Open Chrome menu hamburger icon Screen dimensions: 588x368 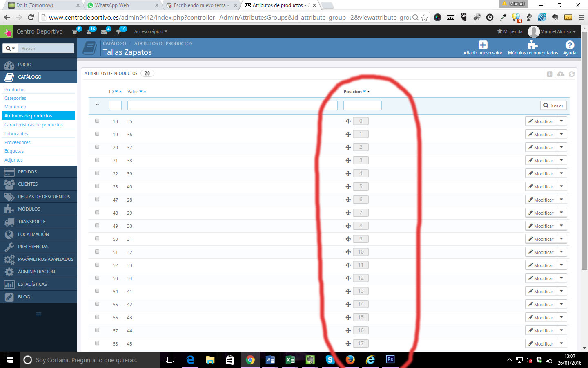click(x=581, y=17)
